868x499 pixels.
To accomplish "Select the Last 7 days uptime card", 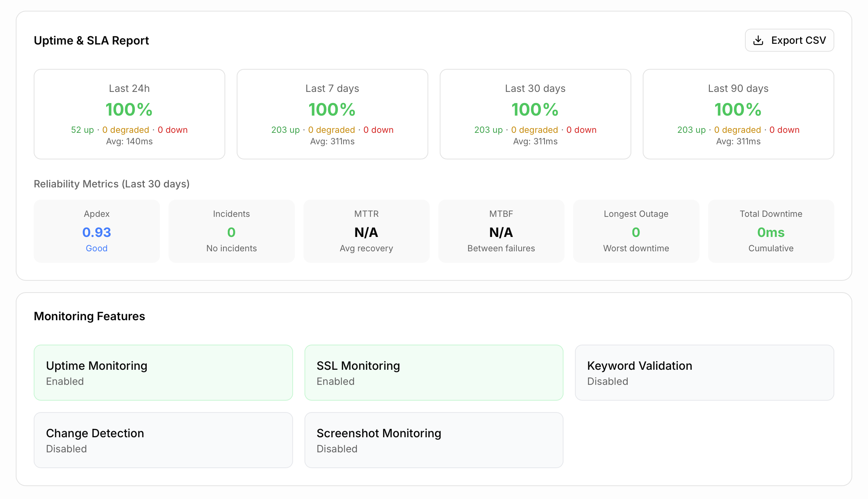I will [332, 114].
